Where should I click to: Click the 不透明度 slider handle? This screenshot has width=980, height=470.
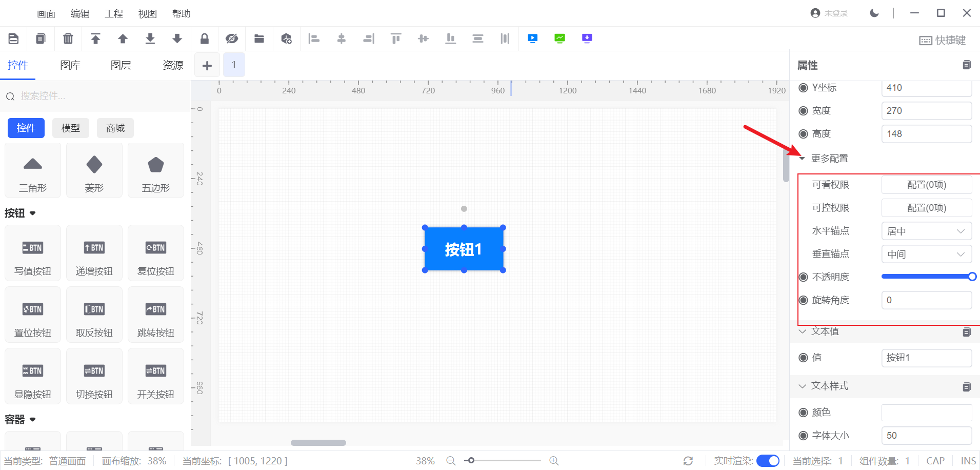972,277
